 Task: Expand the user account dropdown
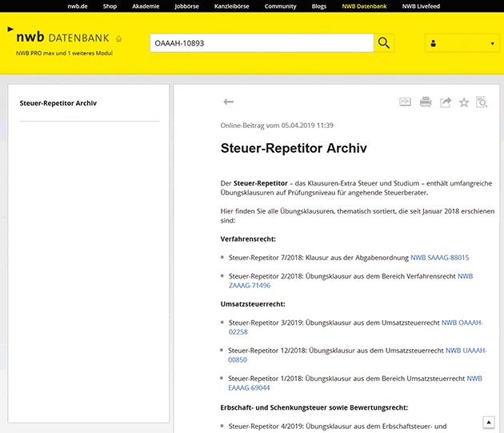(462, 43)
